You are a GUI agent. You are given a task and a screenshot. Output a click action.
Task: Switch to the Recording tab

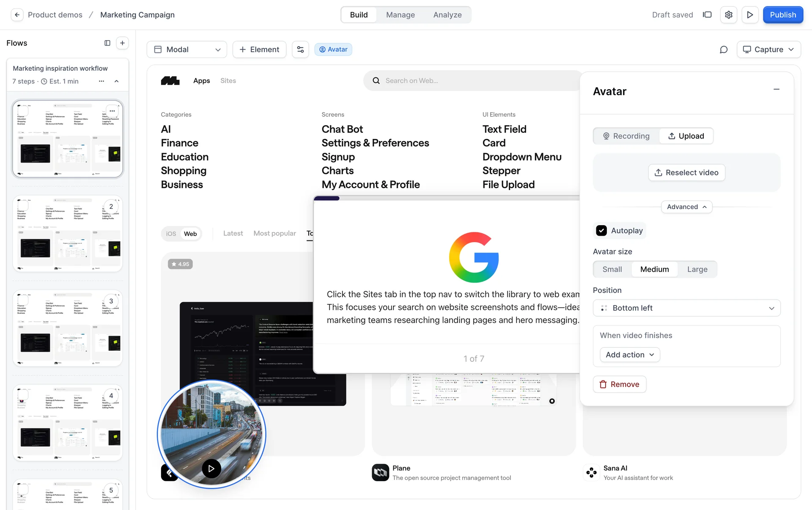[626, 136]
